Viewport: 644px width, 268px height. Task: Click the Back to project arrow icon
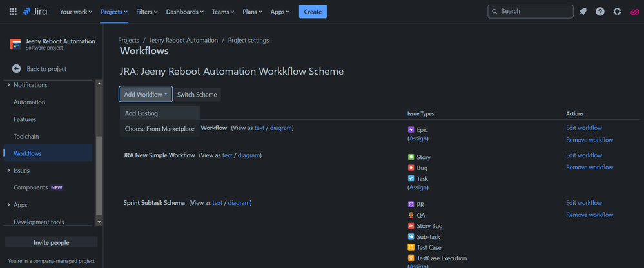pyautogui.click(x=16, y=69)
